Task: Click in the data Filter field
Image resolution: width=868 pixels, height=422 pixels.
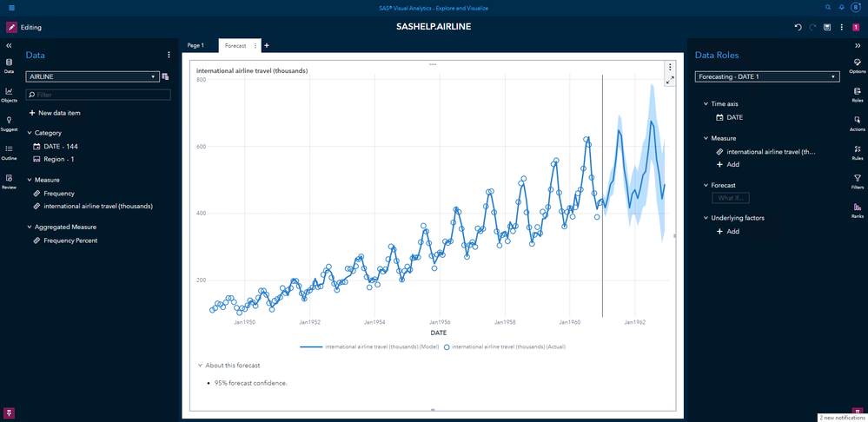Action: [98, 96]
